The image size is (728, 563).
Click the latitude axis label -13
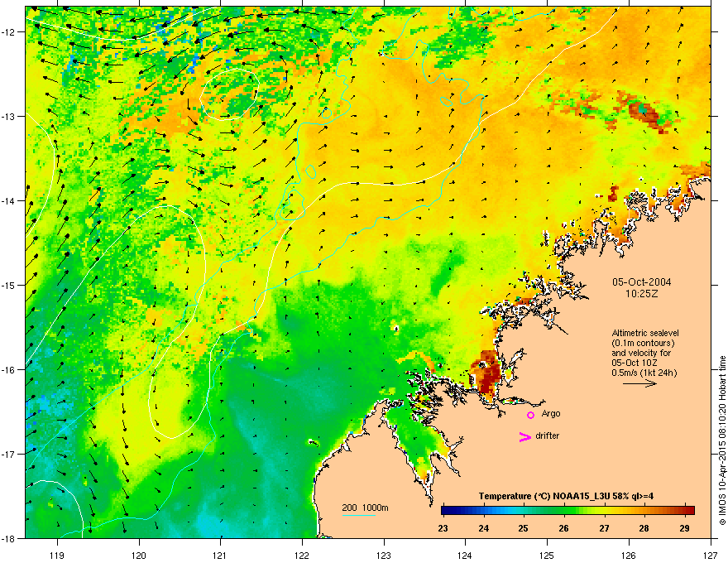10,117
